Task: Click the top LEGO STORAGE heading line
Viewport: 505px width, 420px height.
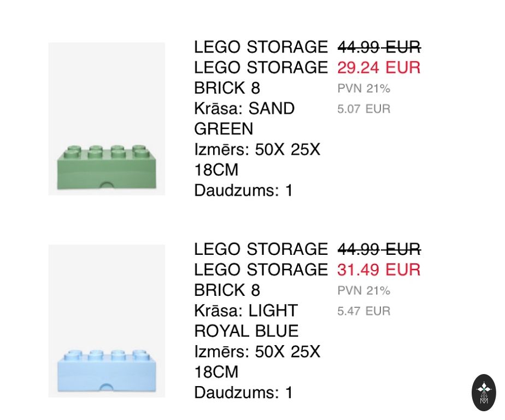Action: (260, 48)
